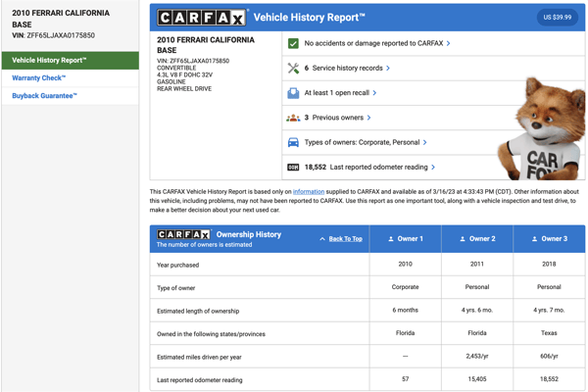Click the CARFAX logo in Ownership History header
This screenshot has width=588, height=392.
coord(184,234)
